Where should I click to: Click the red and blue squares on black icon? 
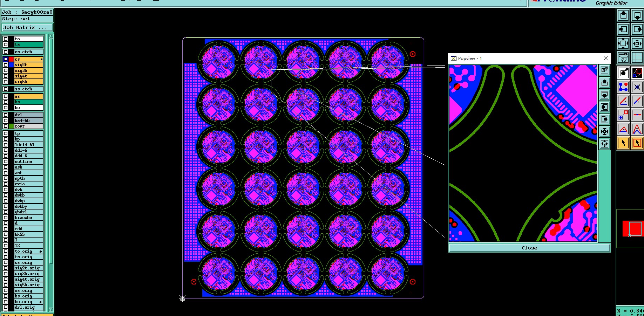(x=637, y=73)
